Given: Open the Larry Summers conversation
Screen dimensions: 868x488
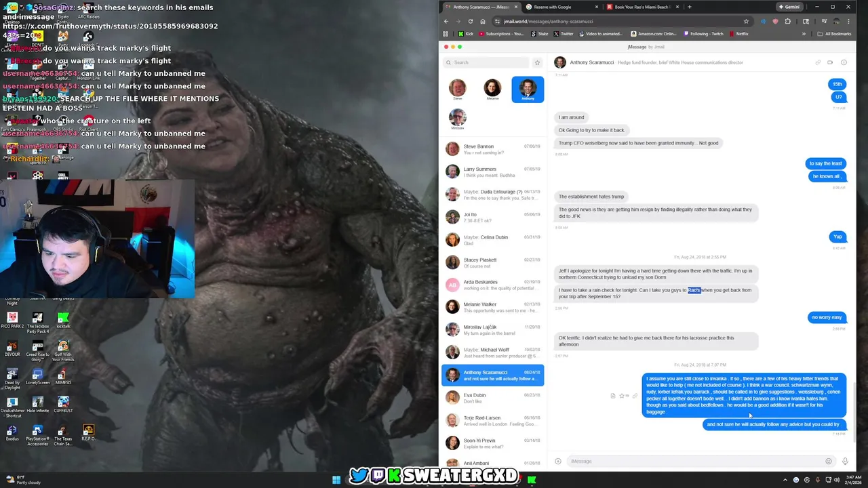Looking at the screenshot, I should coord(493,172).
